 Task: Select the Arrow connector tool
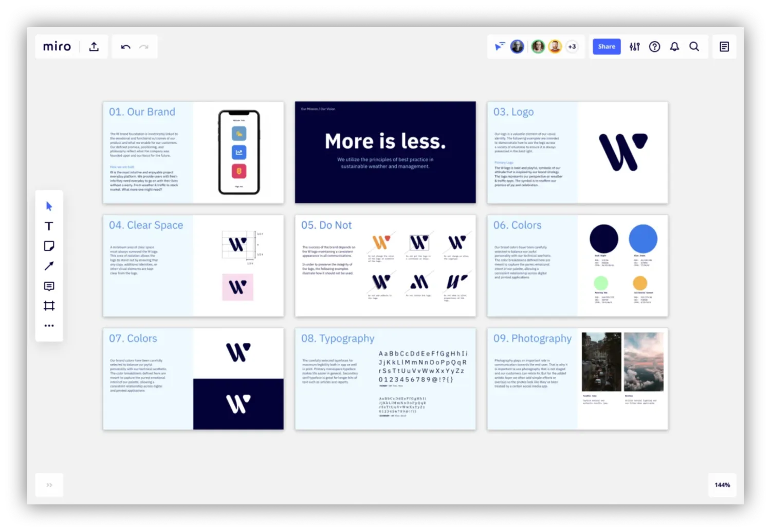[x=49, y=266]
